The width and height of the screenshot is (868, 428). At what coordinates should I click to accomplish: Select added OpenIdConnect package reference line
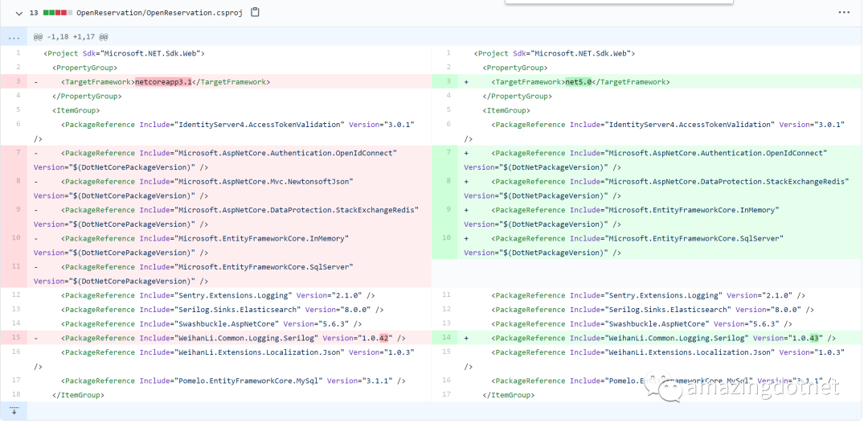660,159
